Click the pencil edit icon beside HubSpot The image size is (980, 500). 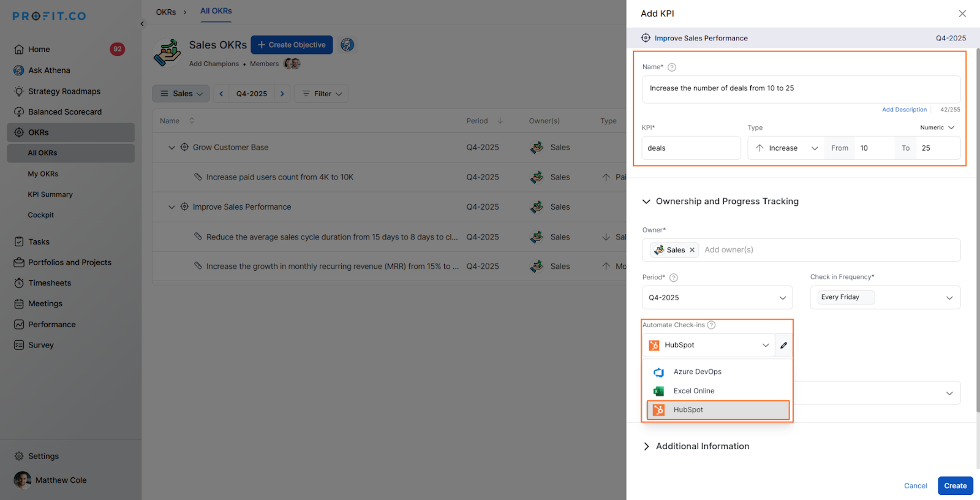[784, 346]
